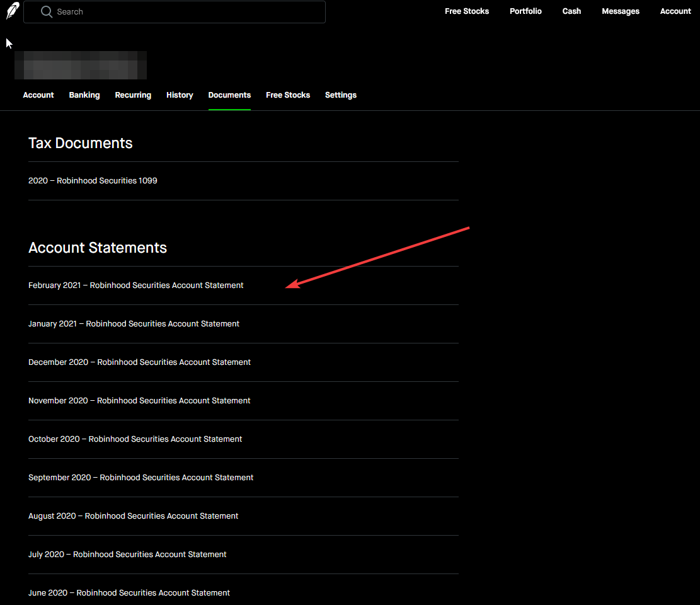Screen dimensions: 700x605
Task: Click the Robinhood feather logo
Action: point(13,11)
